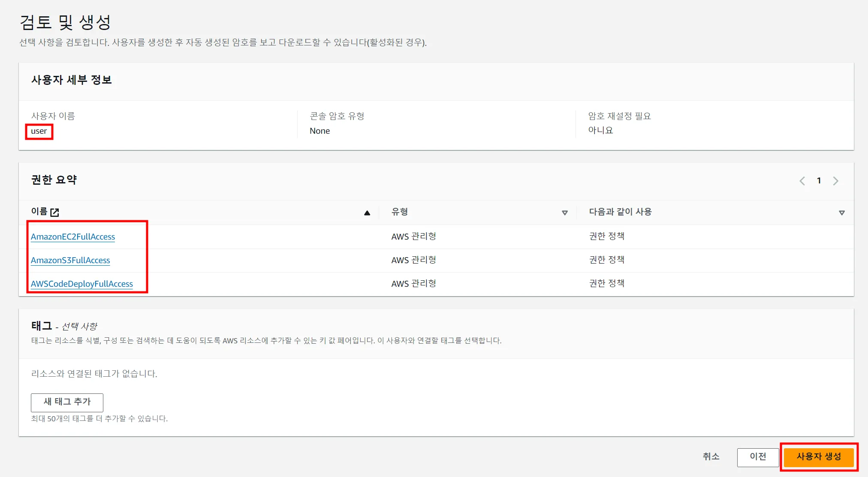868x477 pixels.
Task: Click '권한 정책' in the AWSCodeDeployFullAccess row
Action: tap(606, 283)
